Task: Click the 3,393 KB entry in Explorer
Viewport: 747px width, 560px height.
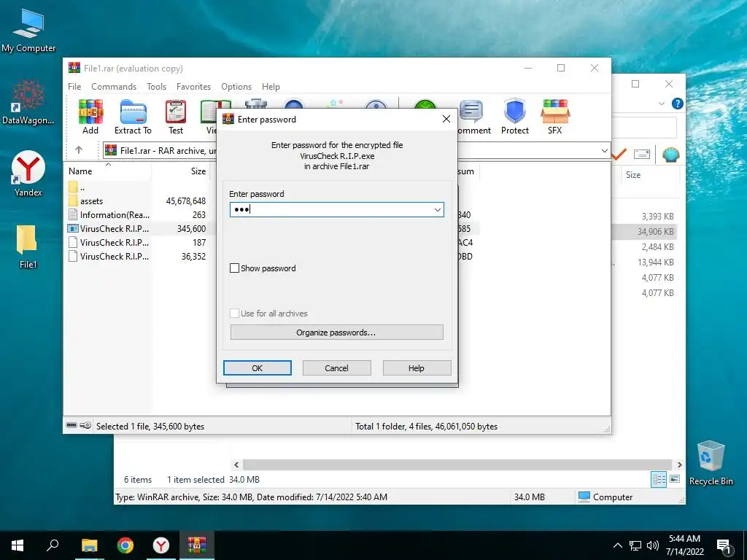Action: coord(657,216)
